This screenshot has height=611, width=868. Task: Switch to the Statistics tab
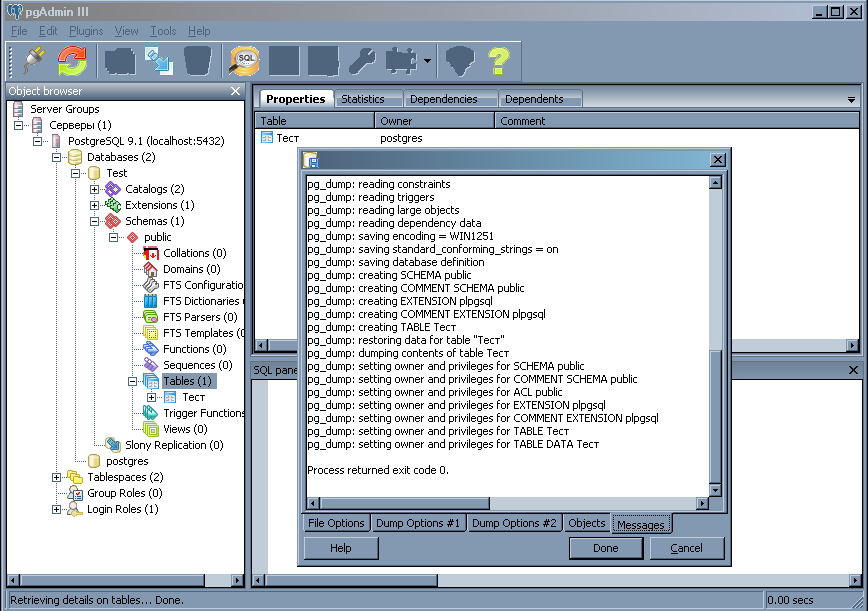[362, 99]
